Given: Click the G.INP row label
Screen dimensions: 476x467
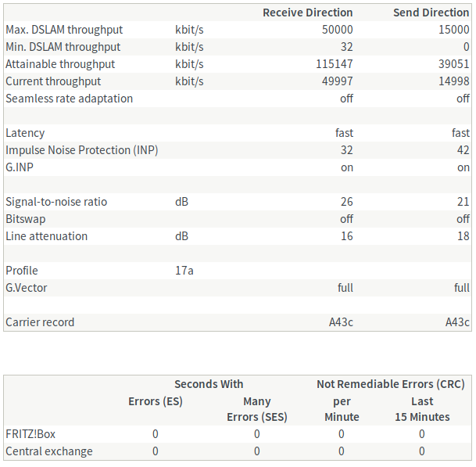Looking at the screenshot, I should click(20, 167).
